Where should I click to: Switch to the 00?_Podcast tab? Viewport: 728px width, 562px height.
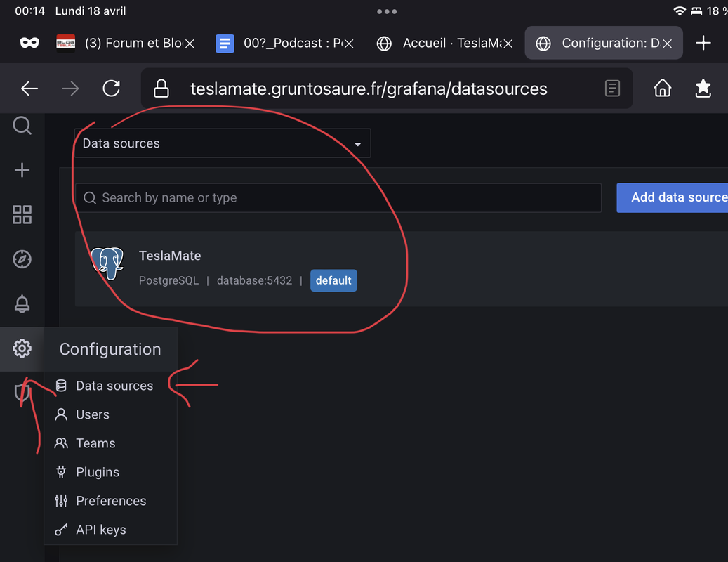285,43
